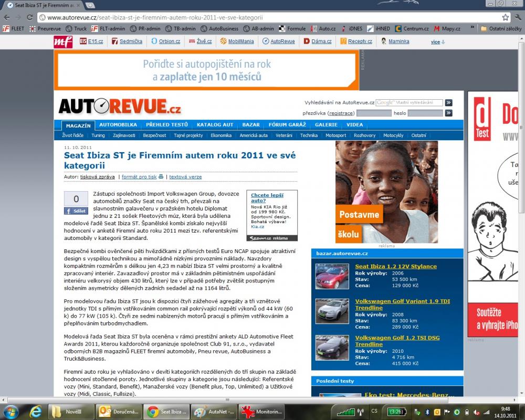525x420 pixels.
Task: Open the GALERIE menu item
Action: point(326,124)
